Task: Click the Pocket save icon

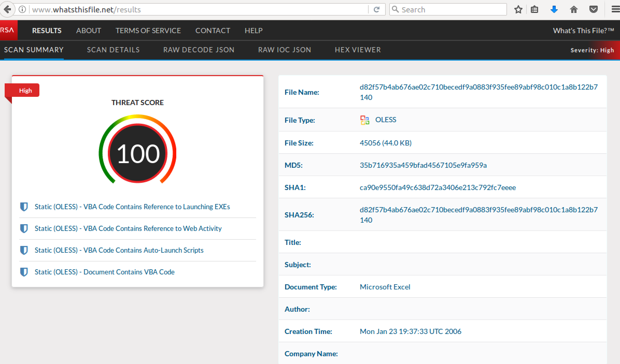Action: coord(593,10)
